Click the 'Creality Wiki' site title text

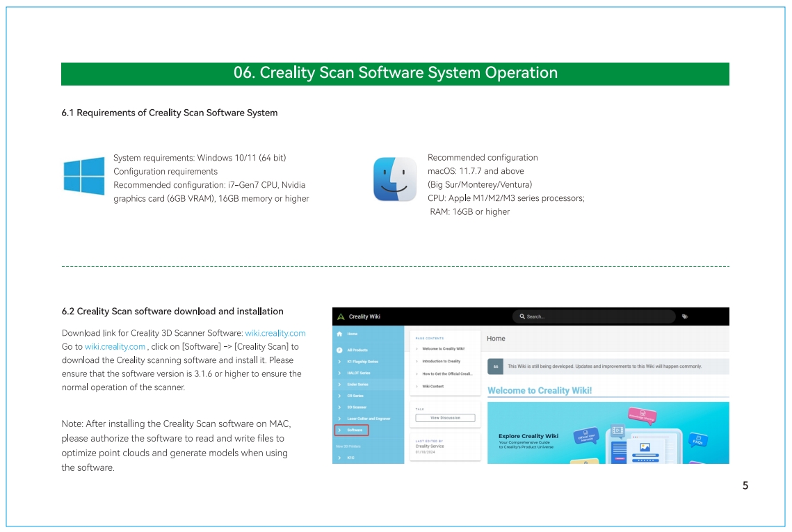click(364, 317)
